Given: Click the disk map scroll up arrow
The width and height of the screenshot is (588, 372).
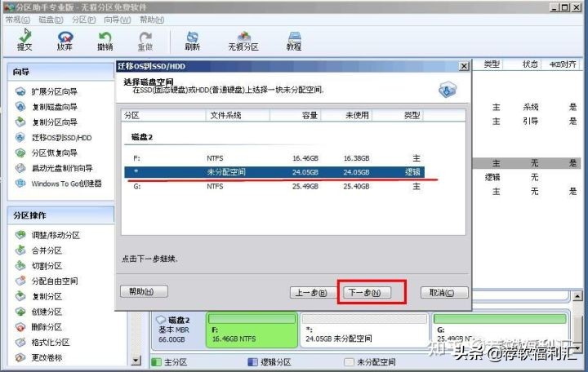Looking at the screenshot, I should tap(577, 297).
